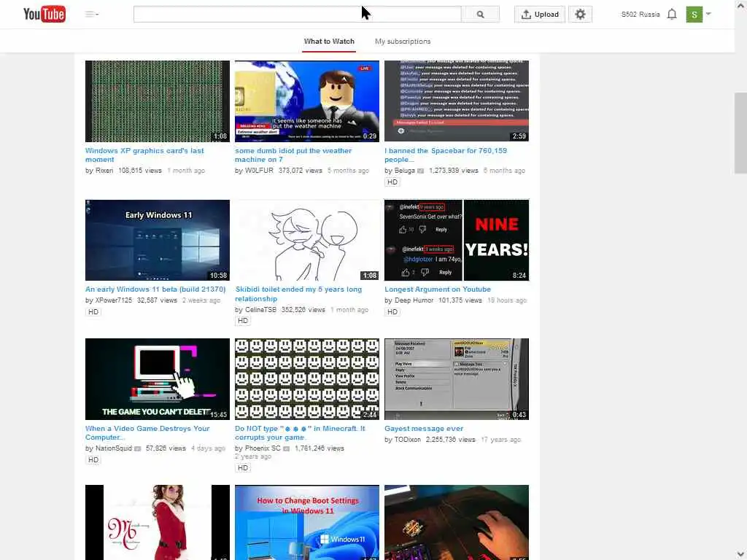Click verified badge next to NationSquid
Screen dimensions: 747x560
(x=138, y=448)
